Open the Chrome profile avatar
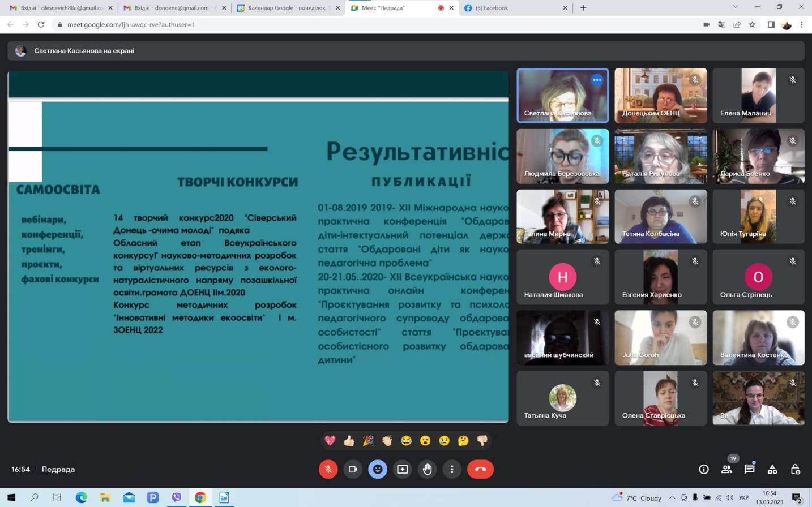 pos(786,24)
